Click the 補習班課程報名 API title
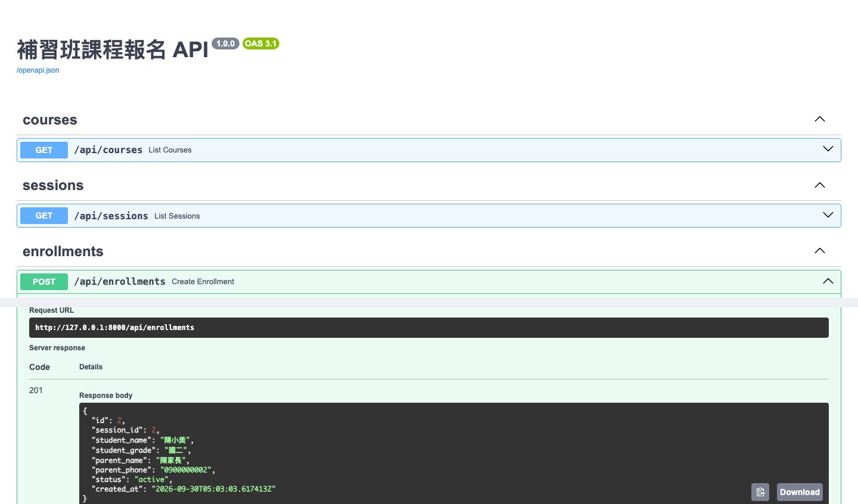The height and width of the screenshot is (504, 858). tap(113, 50)
